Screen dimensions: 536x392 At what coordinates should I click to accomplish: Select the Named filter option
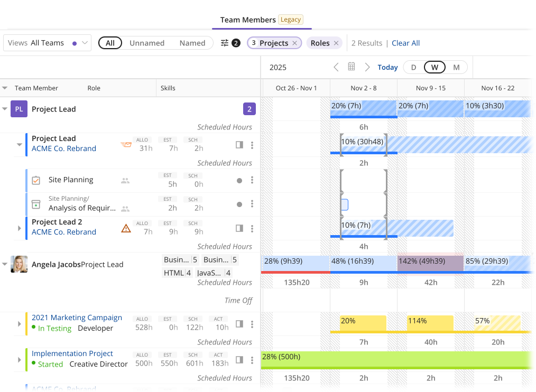point(192,43)
